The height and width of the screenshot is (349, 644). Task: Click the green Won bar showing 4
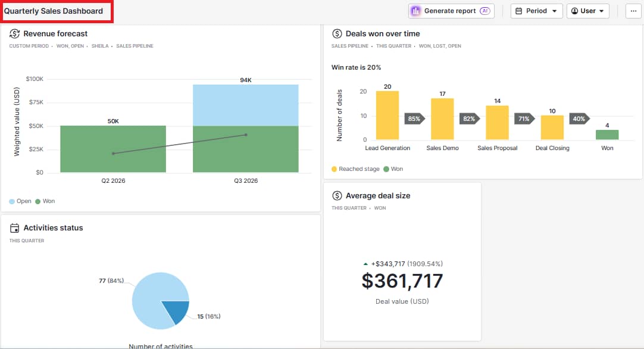(x=607, y=135)
